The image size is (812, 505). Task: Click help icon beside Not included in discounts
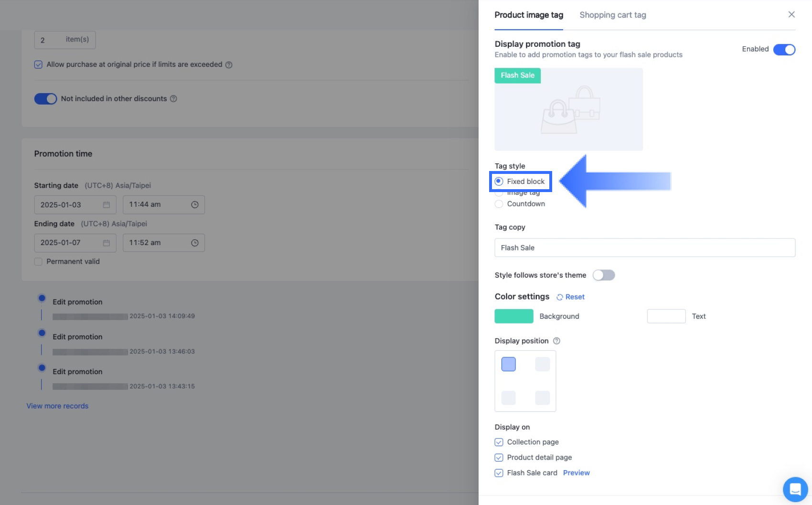click(x=173, y=99)
